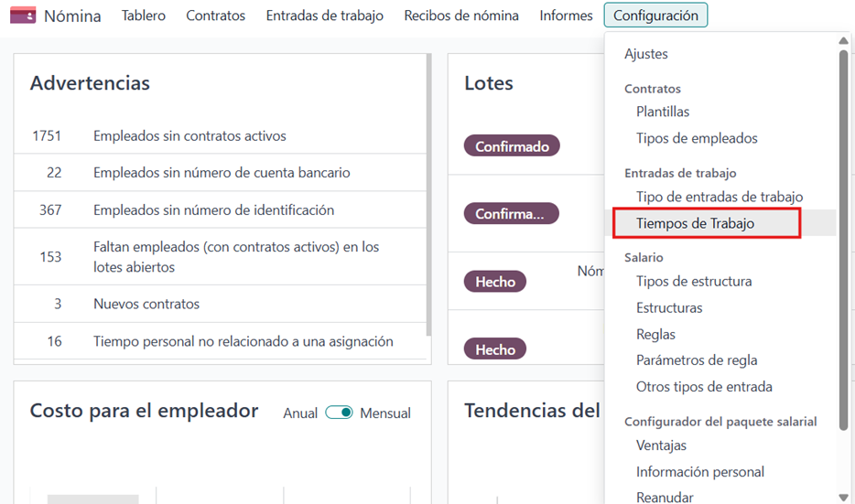The width and height of the screenshot is (855, 504).
Task: Open Tipo de entradas de trabajo
Action: pyautogui.click(x=720, y=197)
